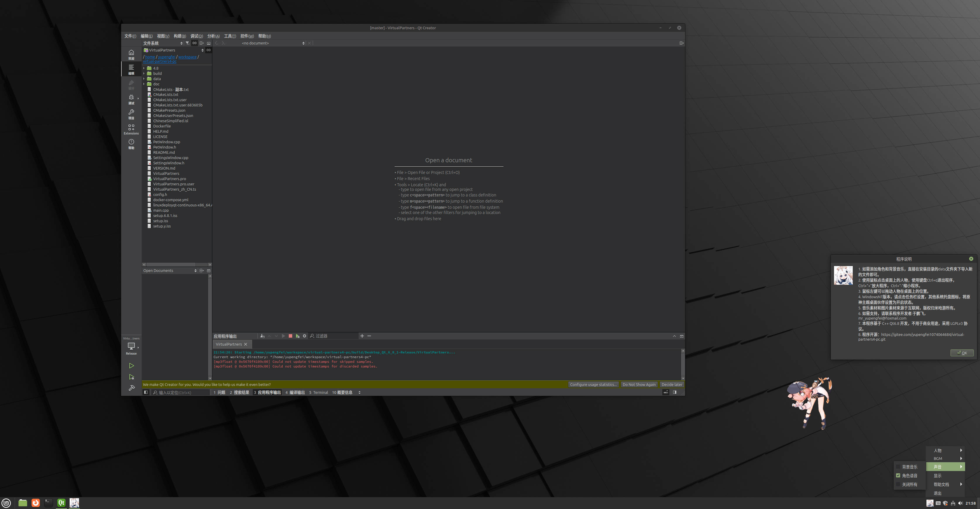Open the no document file dropdown

(273, 43)
